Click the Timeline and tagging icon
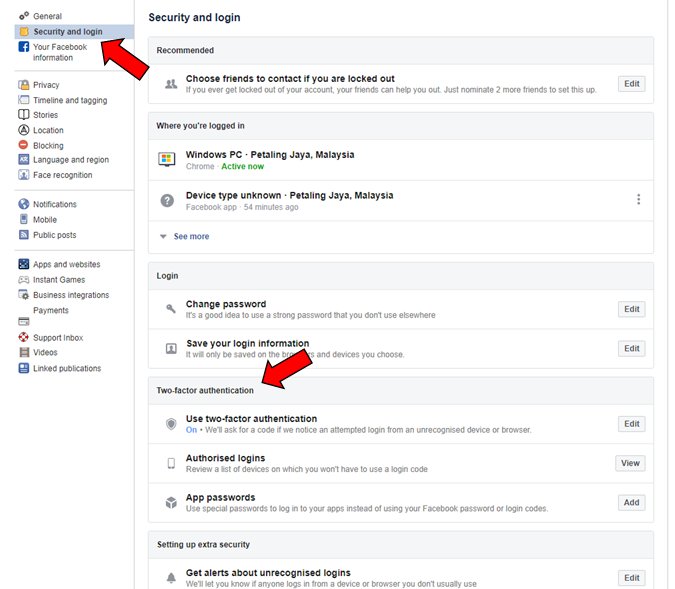The width and height of the screenshot is (675, 589). [x=24, y=100]
